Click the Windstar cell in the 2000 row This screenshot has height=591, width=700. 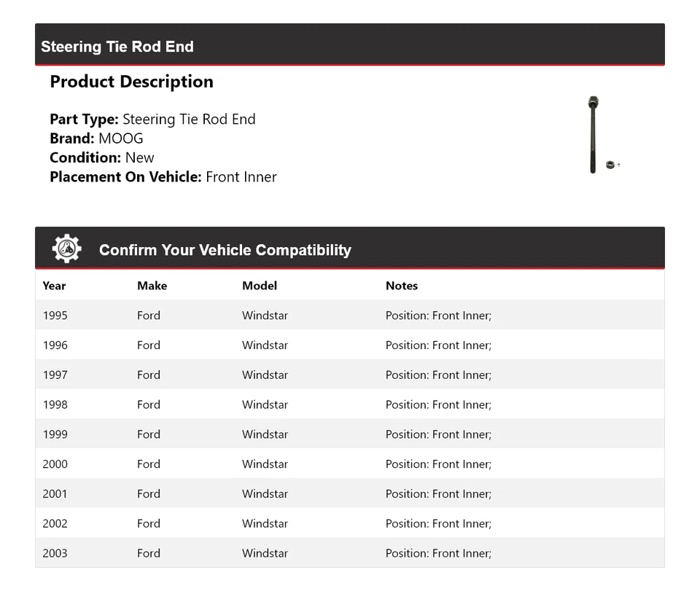(265, 464)
